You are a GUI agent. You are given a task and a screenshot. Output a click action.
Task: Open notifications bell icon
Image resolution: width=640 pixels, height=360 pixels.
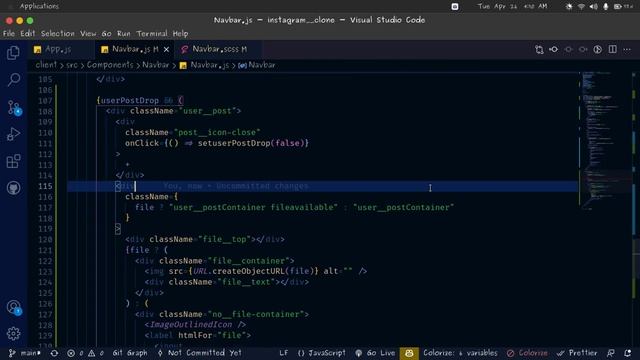tap(628, 353)
